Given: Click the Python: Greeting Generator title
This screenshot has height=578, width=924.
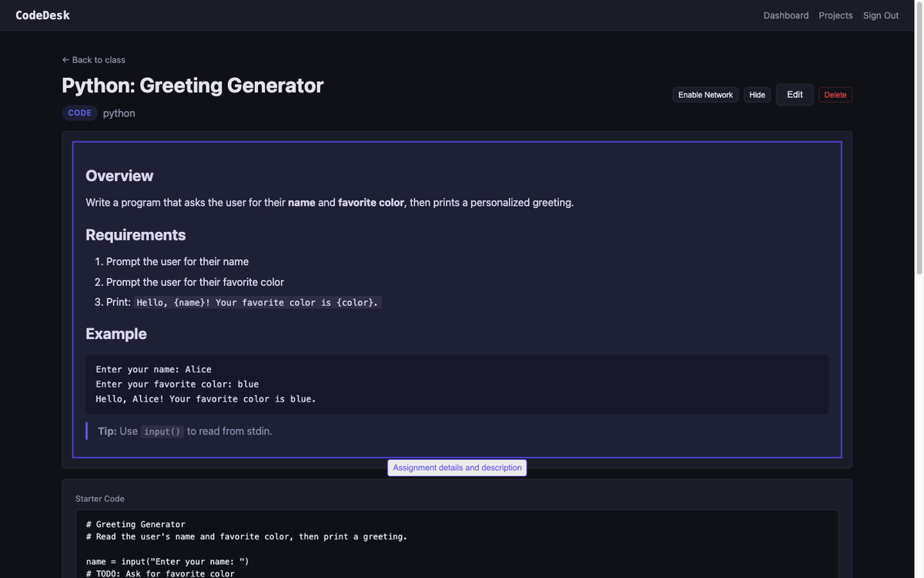Looking at the screenshot, I should coord(192,86).
